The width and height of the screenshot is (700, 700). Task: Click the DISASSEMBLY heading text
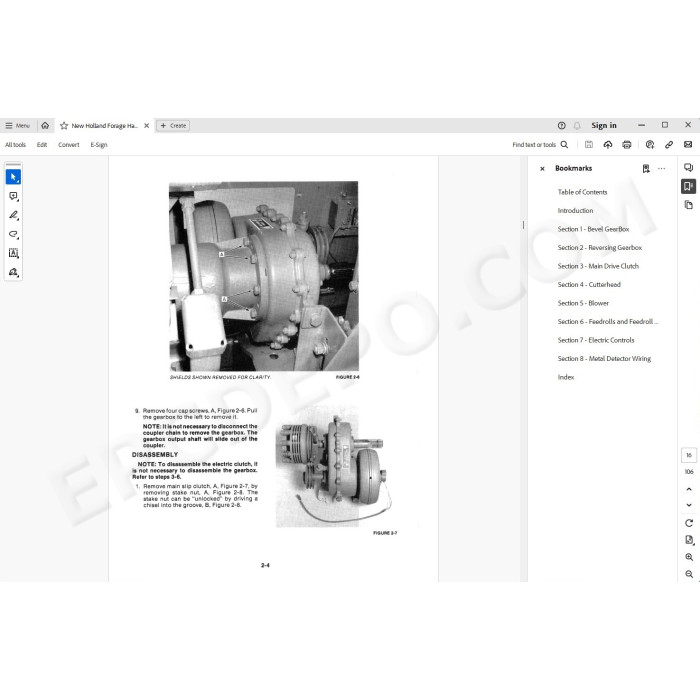[x=155, y=455]
